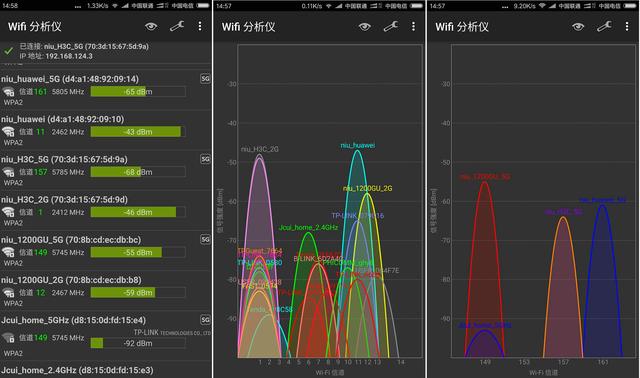This screenshot has height=378, width=640.
Task: Click the battery icon in the 14:58 status bar
Action: [203, 5]
